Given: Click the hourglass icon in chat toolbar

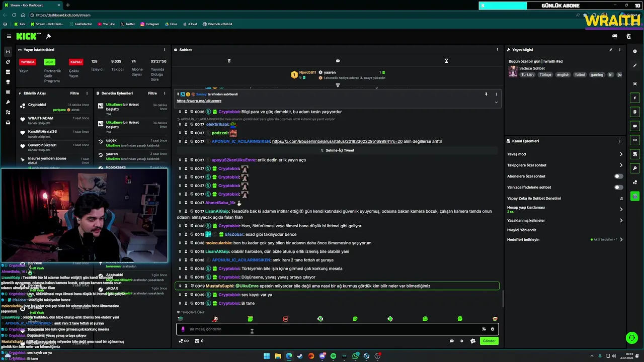Looking at the screenshot, I should (446, 61).
